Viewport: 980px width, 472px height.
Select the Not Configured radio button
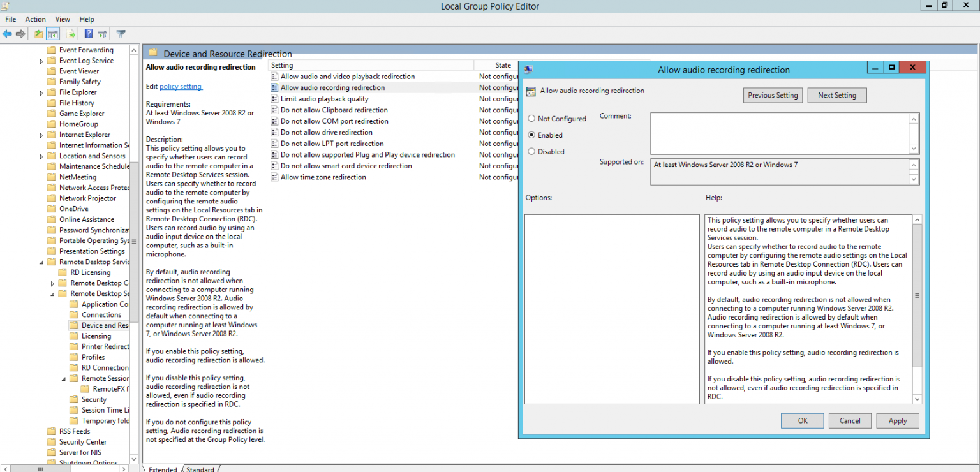pos(531,118)
